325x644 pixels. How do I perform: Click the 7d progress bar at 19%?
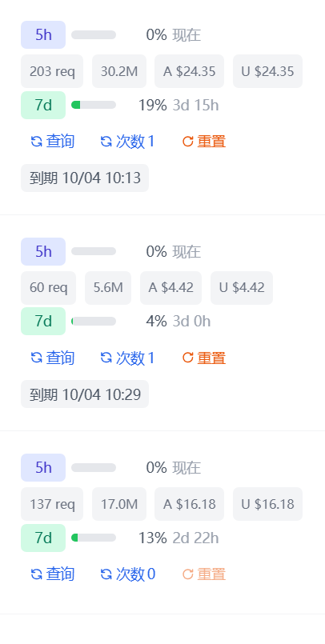(94, 105)
